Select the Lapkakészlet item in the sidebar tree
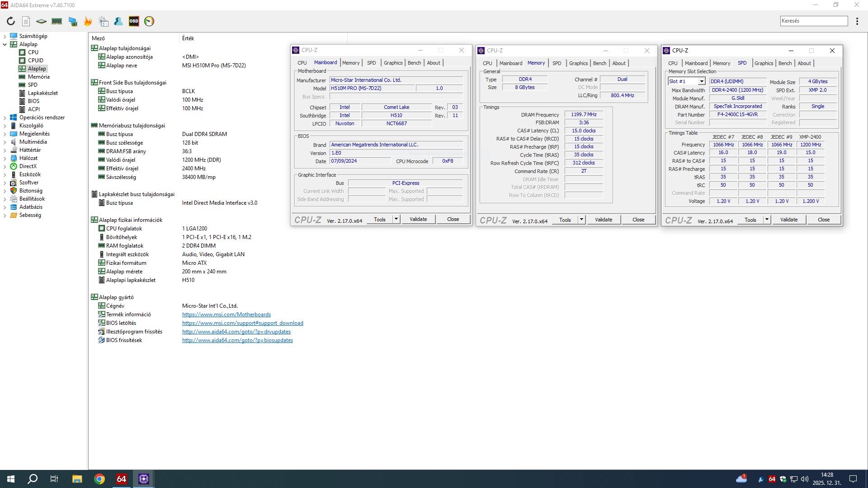The width and height of the screenshot is (868, 488). click(x=42, y=93)
